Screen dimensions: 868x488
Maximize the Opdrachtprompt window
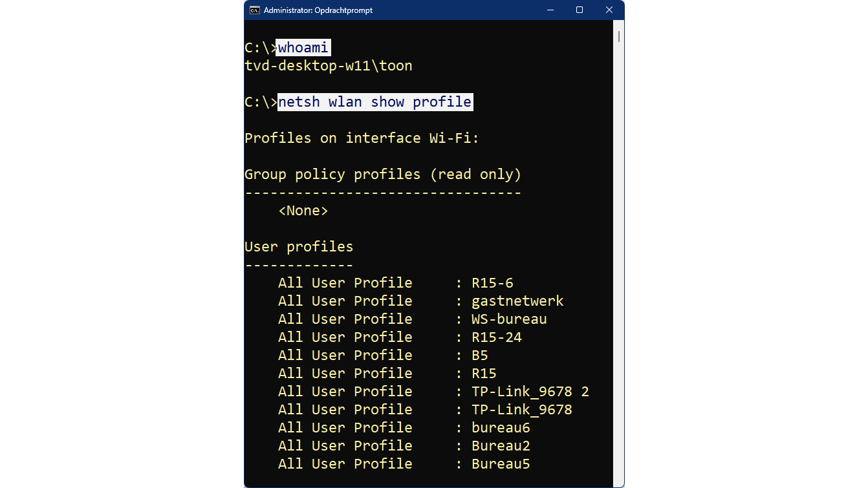(580, 10)
